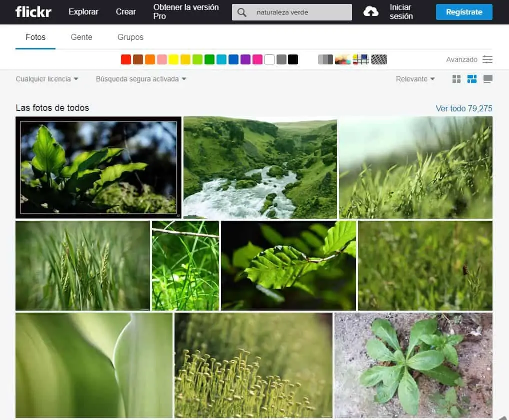Open the abstract curved leaf photo
Viewport: 509px width, 420px height.
94,365
